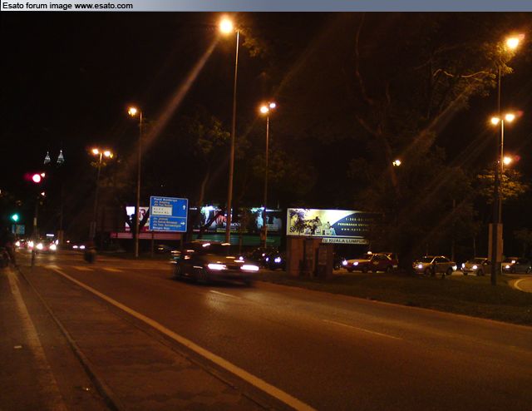Image resolution: width=532 pixels, height=411 pixels.
Task: Click the small orange light among trees
Action: click(397, 163)
